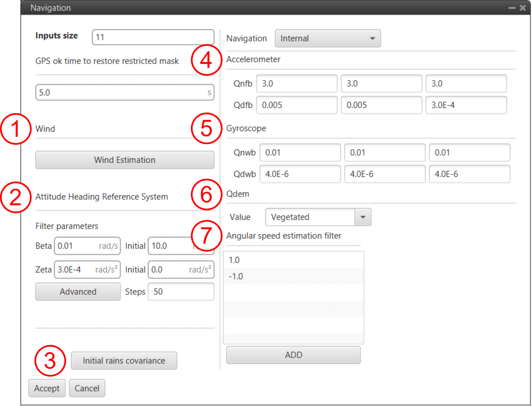Screen dimensions: 532x406
Task: Click Initial rains covariance button
Action: tap(124, 361)
